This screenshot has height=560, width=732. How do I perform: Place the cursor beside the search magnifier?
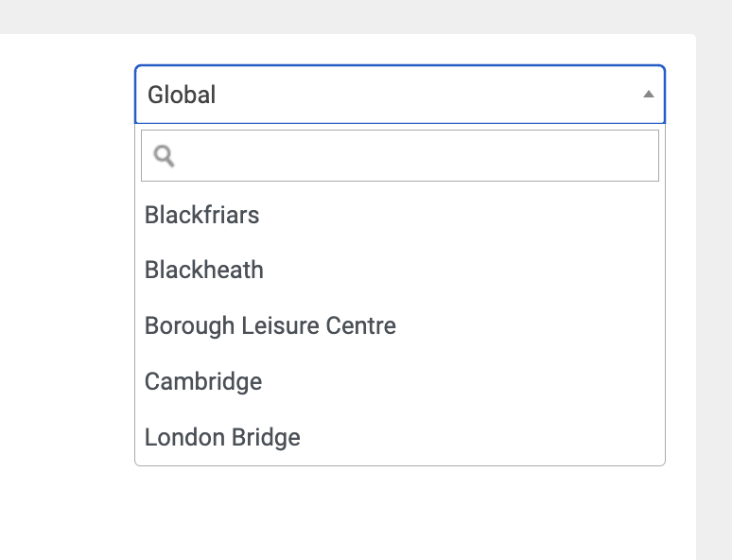point(415,155)
